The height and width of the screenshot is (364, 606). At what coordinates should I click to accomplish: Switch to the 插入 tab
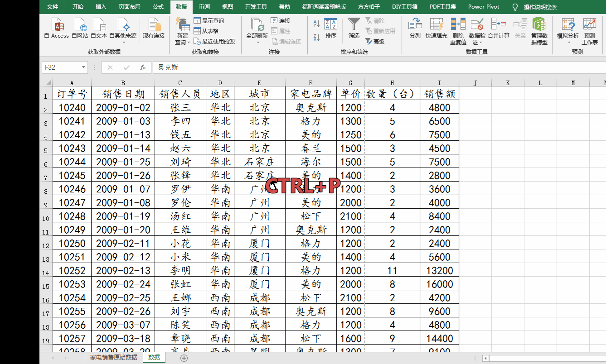tap(101, 7)
